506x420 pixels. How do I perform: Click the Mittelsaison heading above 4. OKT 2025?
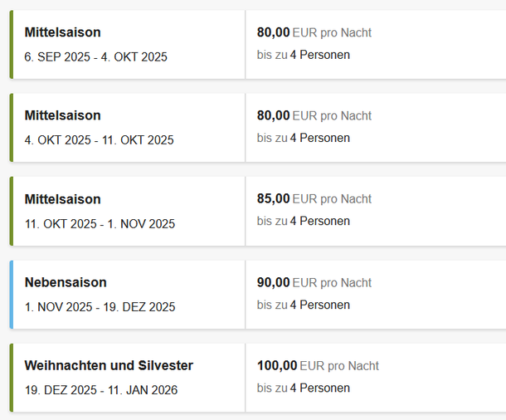tap(63, 116)
